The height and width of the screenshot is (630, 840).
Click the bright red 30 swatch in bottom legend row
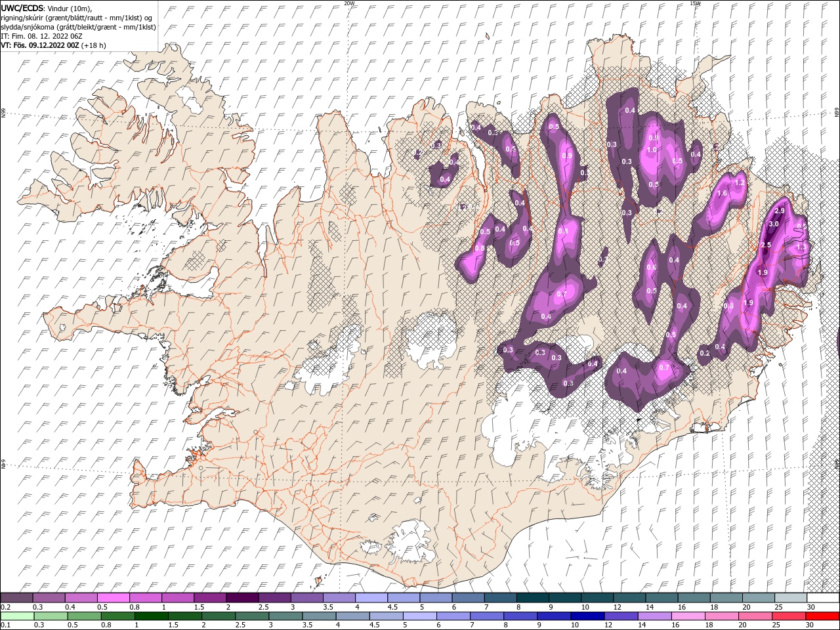[x=822, y=616]
